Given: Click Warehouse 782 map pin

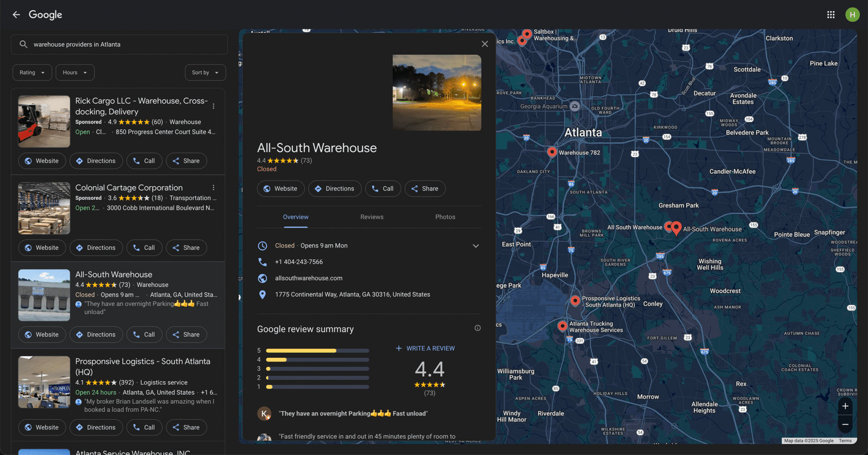Looking at the screenshot, I should pyautogui.click(x=552, y=152).
